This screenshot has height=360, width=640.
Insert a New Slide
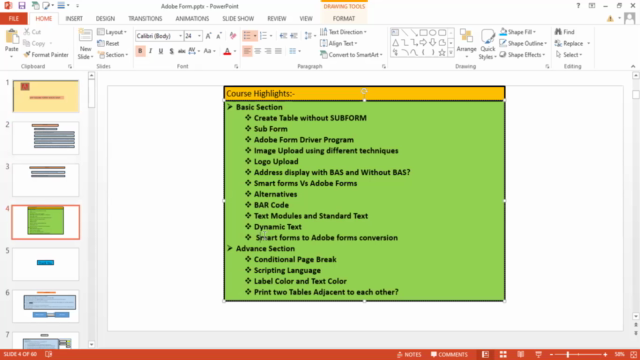85,44
